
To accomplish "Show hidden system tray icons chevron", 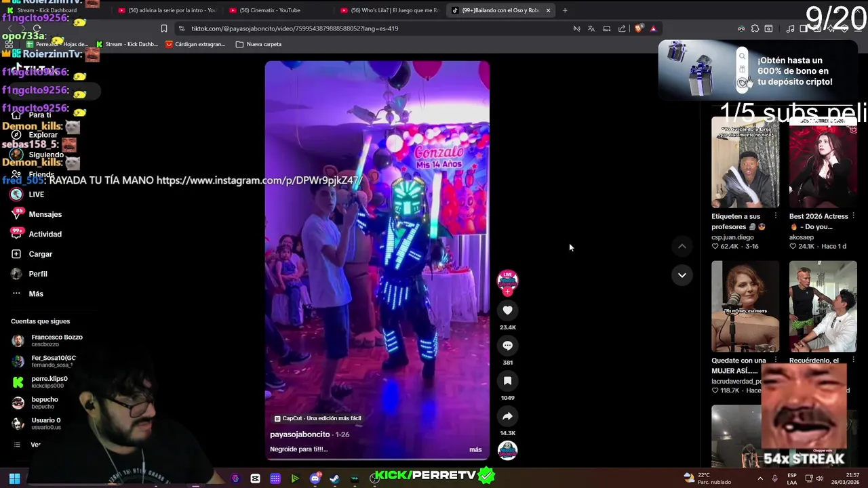I will pyautogui.click(x=760, y=479).
